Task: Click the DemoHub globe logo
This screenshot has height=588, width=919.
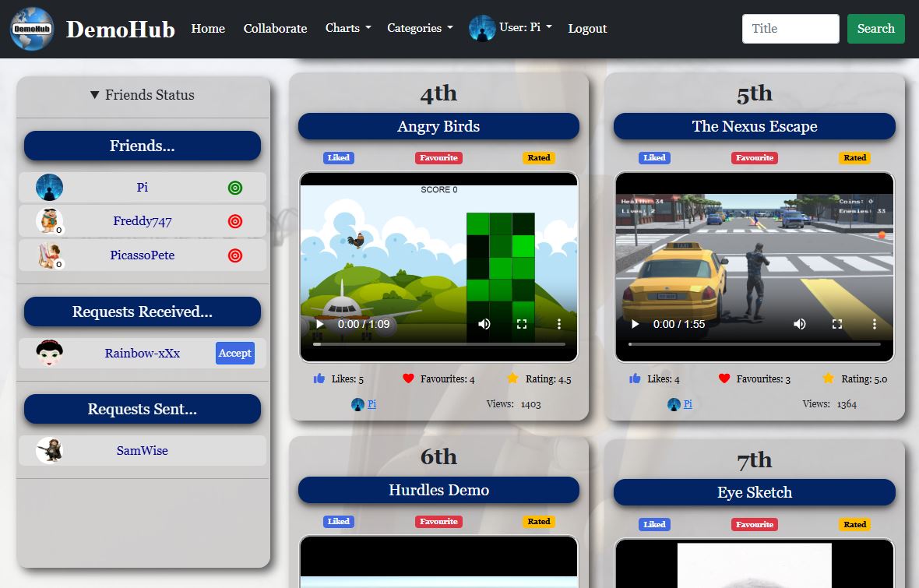Action: [x=32, y=29]
